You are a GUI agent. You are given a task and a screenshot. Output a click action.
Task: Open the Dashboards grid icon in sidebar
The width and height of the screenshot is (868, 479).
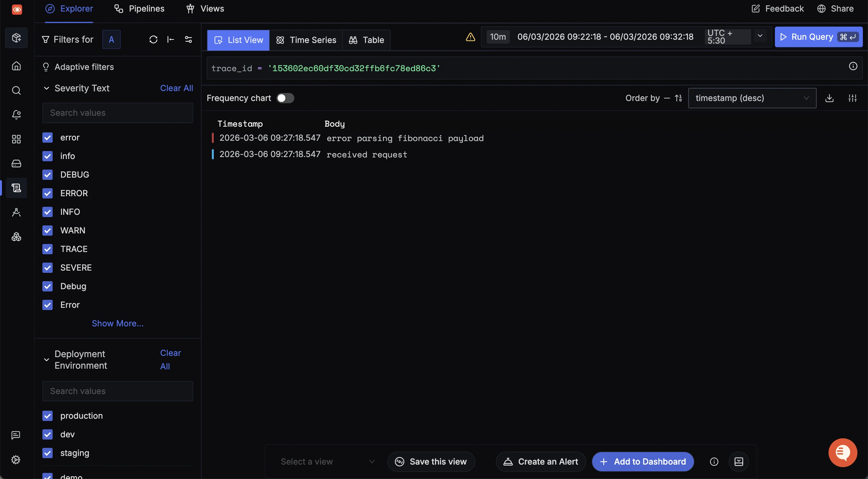coord(16,139)
